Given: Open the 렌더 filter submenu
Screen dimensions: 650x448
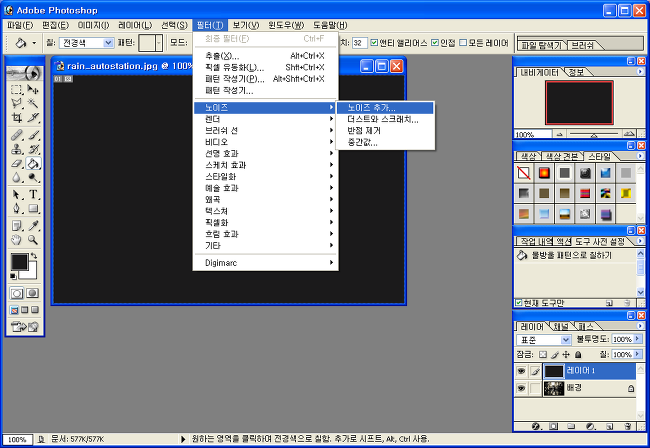Looking at the screenshot, I should tap(266, 119).
